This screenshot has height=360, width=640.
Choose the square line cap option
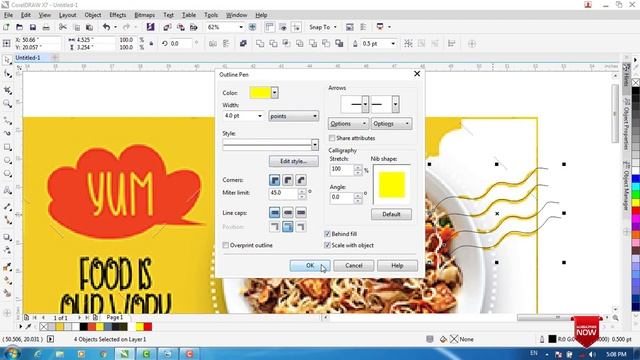(275, 213)
